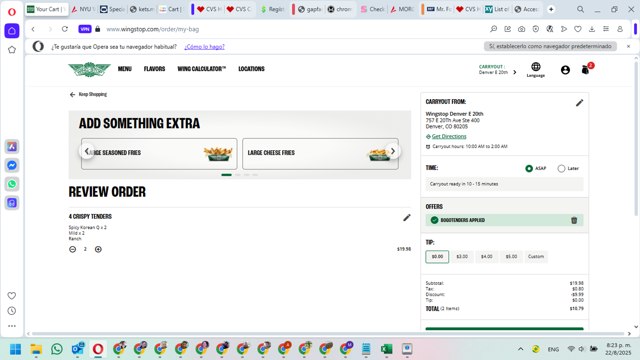Switch to the Regist browser tab
The height and width of the screenshot is (360, 640).
pyautogui.click(x=273, y=9)
